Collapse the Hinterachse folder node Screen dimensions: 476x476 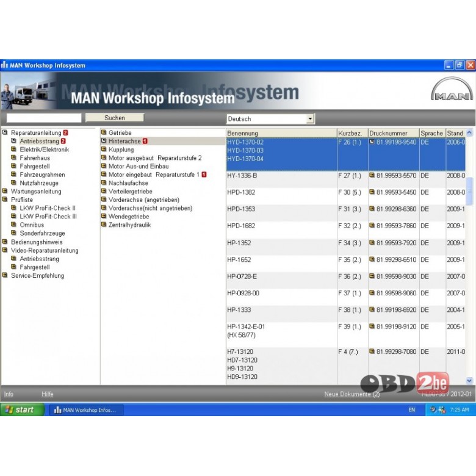(x=104, y=141)
